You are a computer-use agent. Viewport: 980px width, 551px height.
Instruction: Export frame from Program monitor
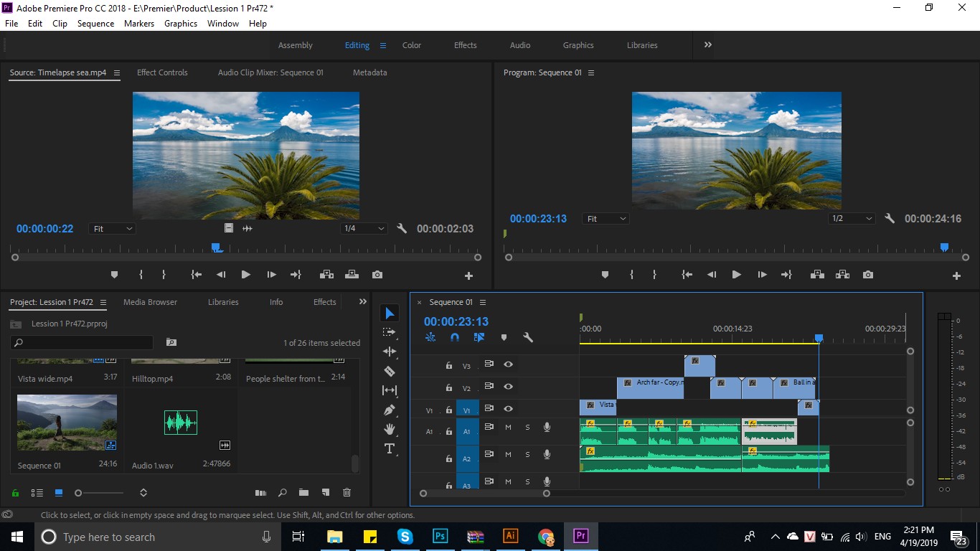point(868,275)
